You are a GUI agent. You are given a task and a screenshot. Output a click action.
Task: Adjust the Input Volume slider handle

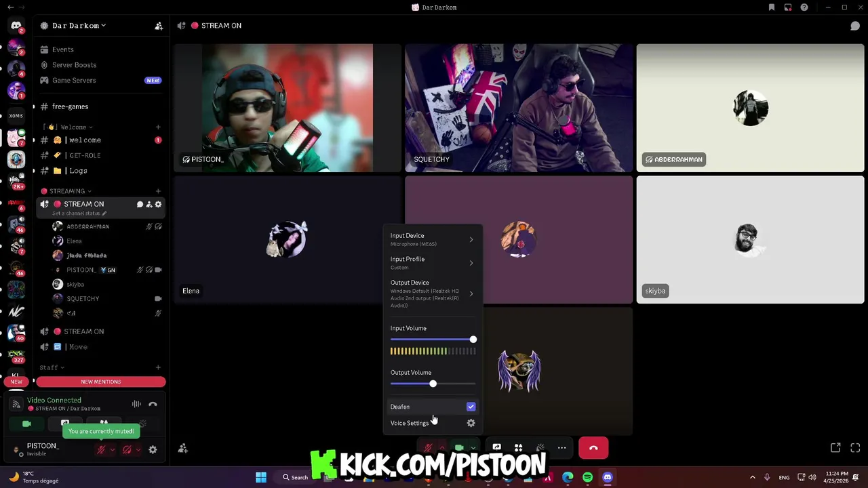point(473,339)
